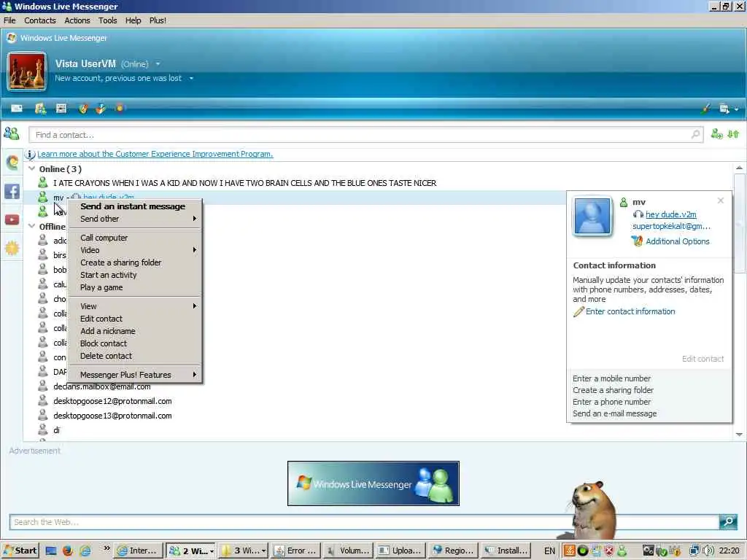Image resolution: width=747 pixels, height=560 pixels.
Task: Open the Windows Start button
Action: [x=20, y=551]
